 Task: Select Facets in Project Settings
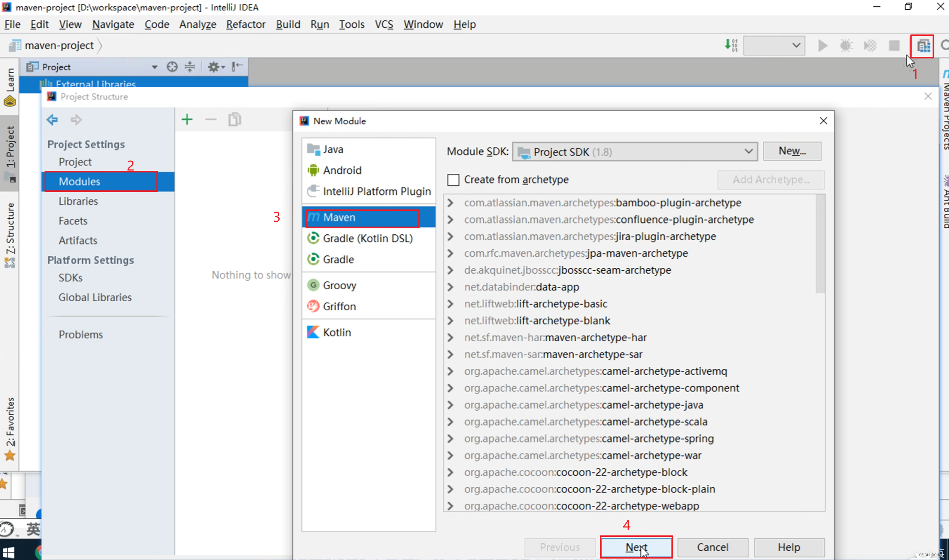coord(108,221)
